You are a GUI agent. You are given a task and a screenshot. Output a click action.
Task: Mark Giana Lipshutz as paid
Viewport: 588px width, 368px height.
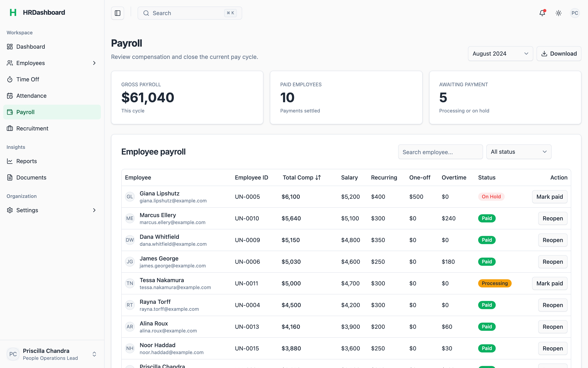550,197
